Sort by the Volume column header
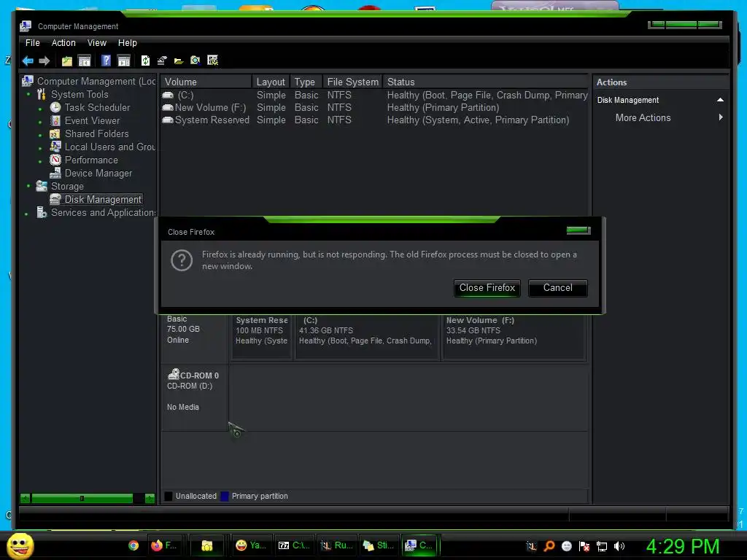 click(x=206, y=82)
